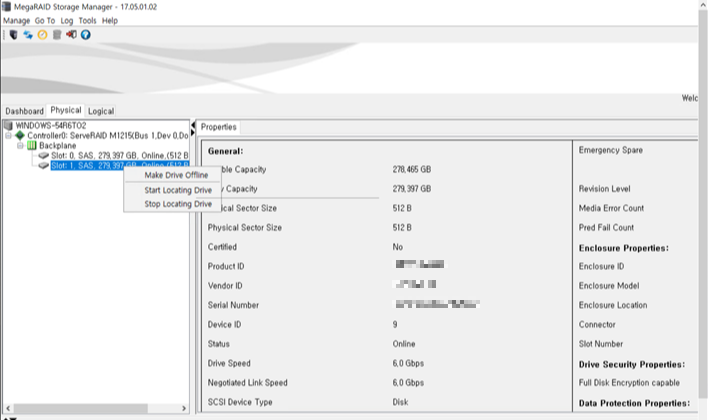The image size is (708, 420).
Task: Select the WINDOWS-54R6TO2 tree node
Action: pos(51,125)
